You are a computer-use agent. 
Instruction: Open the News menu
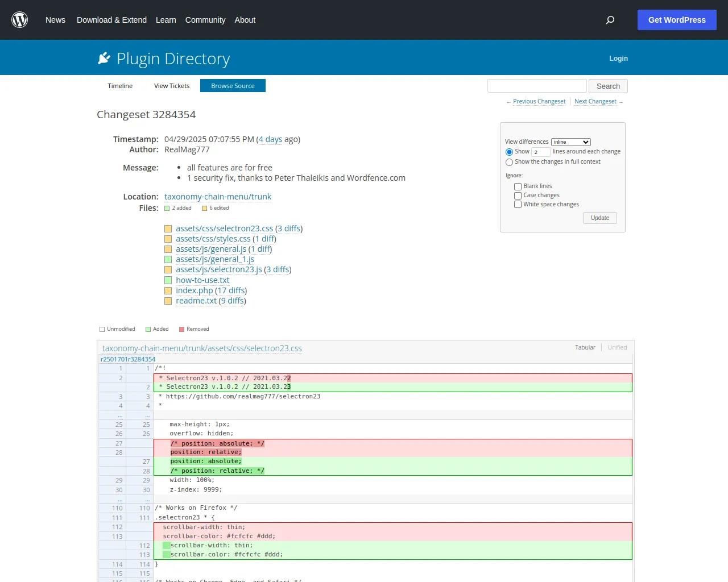(55, 20)
